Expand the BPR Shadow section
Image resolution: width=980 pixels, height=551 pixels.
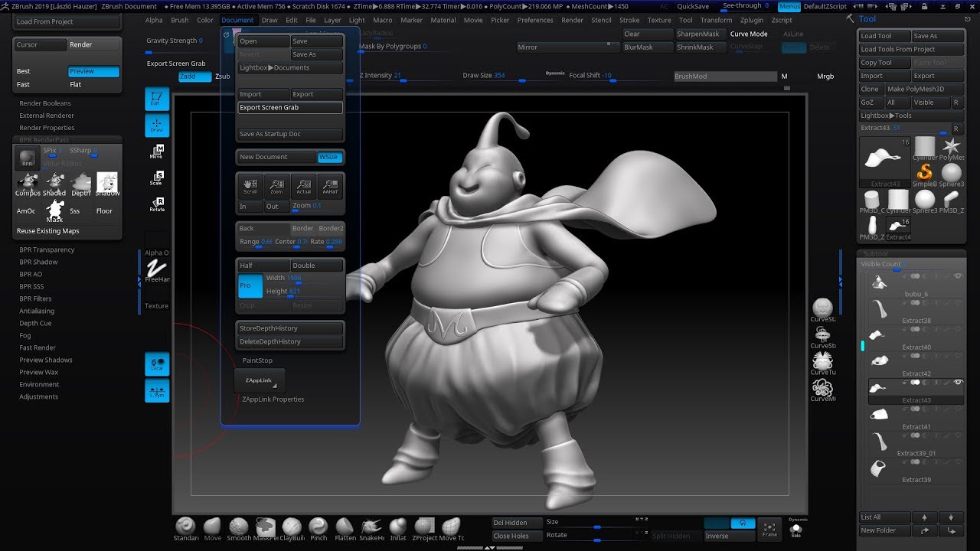click(38, 262)
